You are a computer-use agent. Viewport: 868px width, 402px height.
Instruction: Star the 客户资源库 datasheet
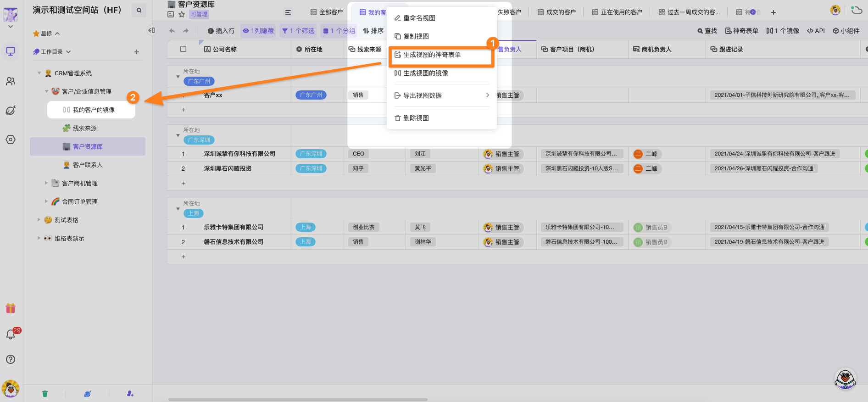click(x=182, y=14)
